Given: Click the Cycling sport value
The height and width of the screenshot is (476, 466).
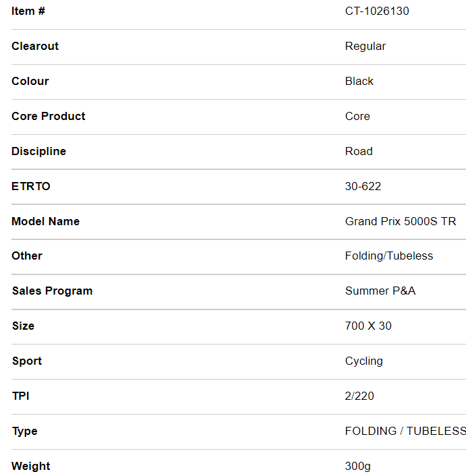Looking at the screenshot, I should (x=363, y=361).
